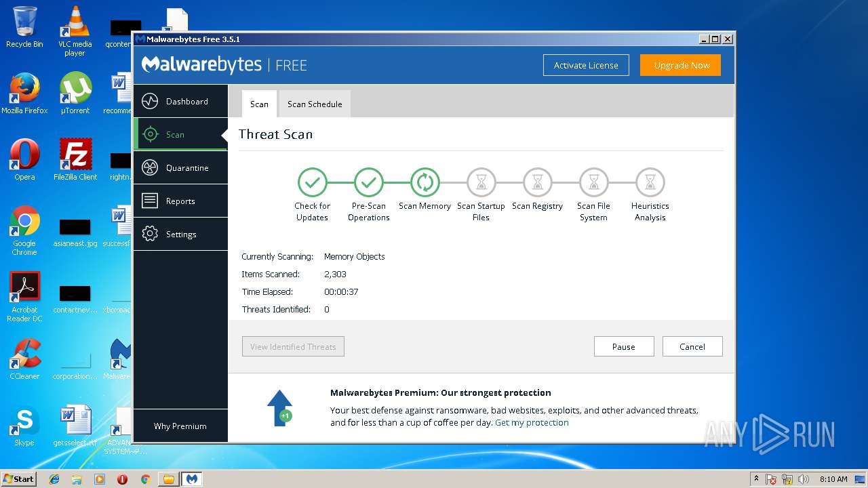Click the Items Scanned value 2,303

(335, 274)
